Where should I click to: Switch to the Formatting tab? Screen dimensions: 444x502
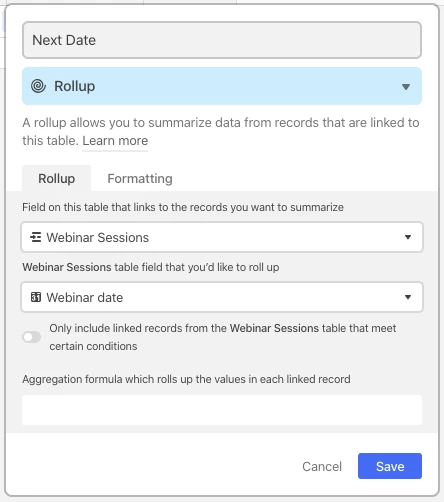point(140,178)
